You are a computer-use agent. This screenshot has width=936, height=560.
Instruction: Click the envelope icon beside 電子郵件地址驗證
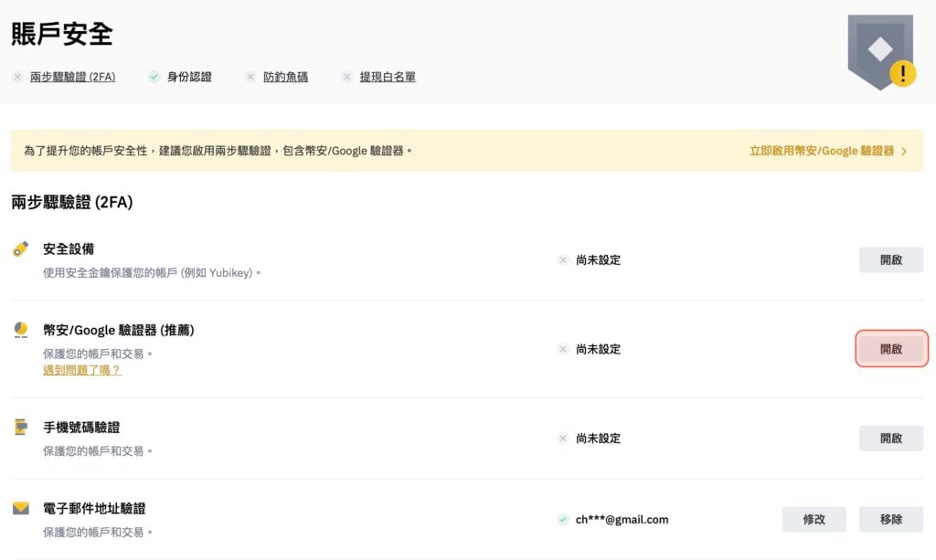pyautogui.click(x=21, y=508)
